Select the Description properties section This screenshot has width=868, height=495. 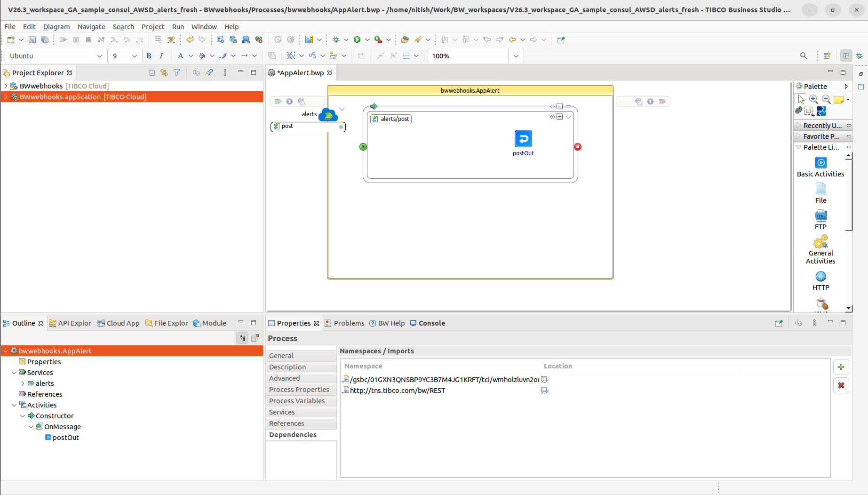[x=301, y=367]
